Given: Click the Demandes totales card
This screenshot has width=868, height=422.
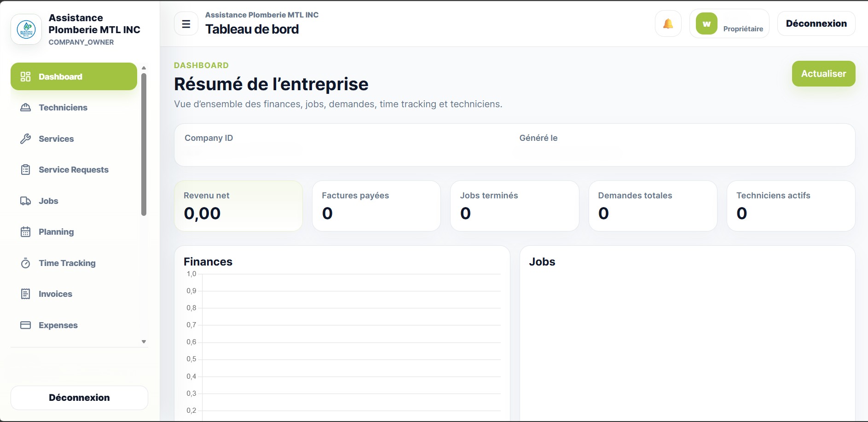Looking at the screenshot, I should pyautogui.click(x=653, y=206).
